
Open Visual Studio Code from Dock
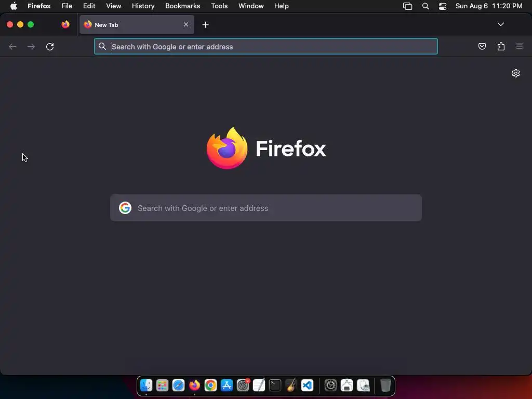307,385
